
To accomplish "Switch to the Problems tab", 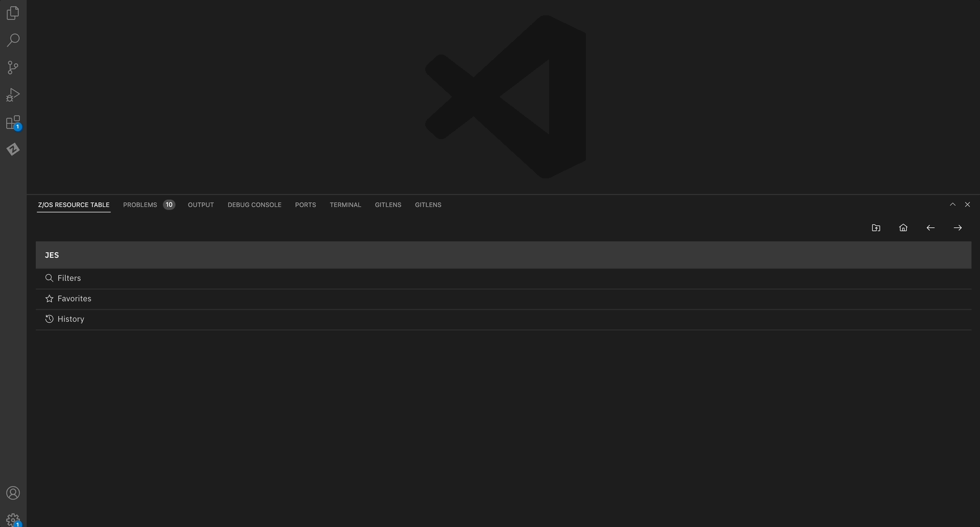I will tap(140, 205).
